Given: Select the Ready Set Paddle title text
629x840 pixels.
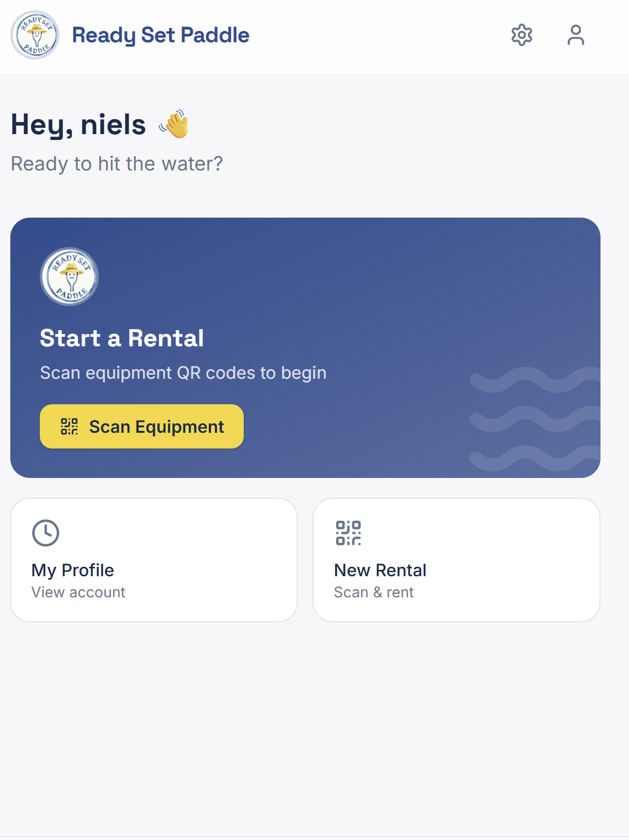Looking at the screenshot, I should 160,34.
